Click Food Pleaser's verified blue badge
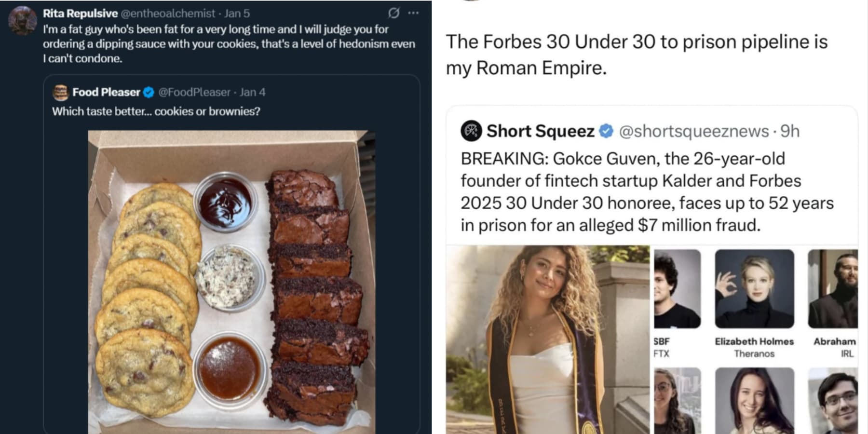 pyautogui.click(x=149, y=92)
